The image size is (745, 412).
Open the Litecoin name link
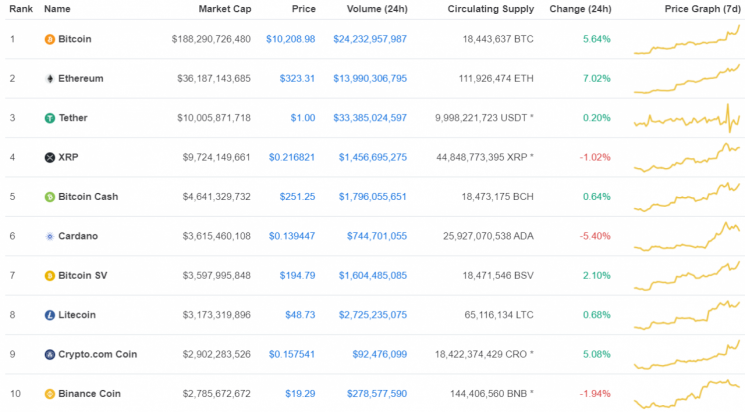click(x=77, y=315)
